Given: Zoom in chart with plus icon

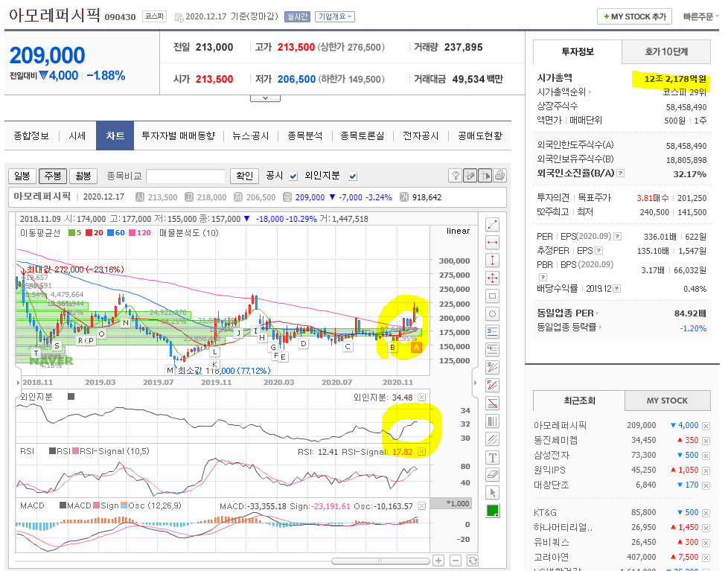Looking at the screenshot, I should (438, 561).
